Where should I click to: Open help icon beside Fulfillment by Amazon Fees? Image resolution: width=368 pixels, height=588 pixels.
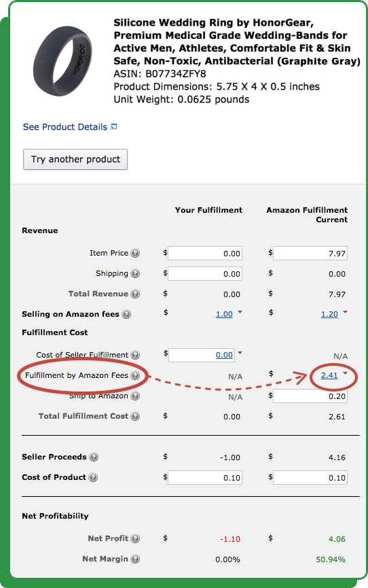click(135, 375)
